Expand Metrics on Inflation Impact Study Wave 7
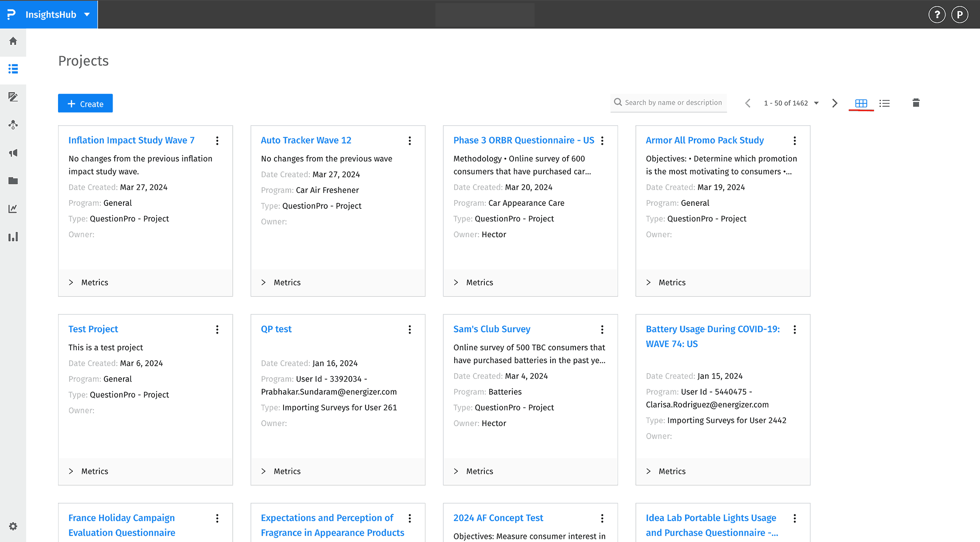The height and width of the screenshot is (542, 980). (88, 283)
